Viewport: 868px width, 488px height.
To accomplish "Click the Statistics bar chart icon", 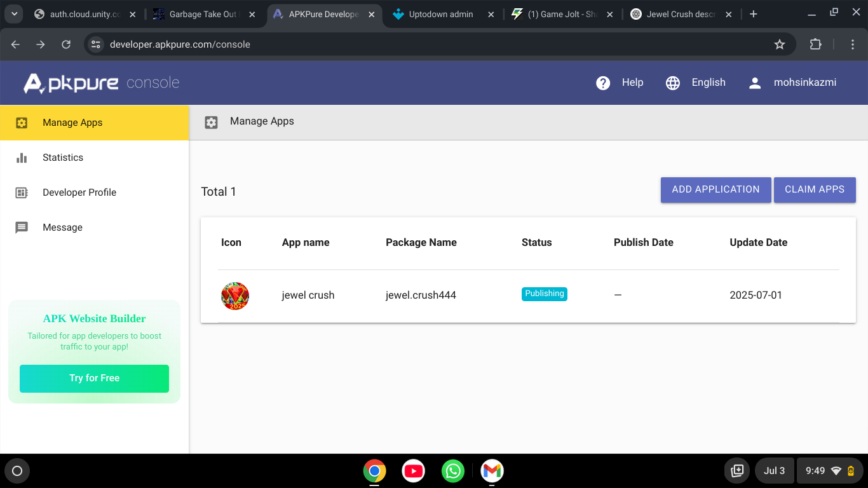I will pyautogui.click(x=22, y=158).
